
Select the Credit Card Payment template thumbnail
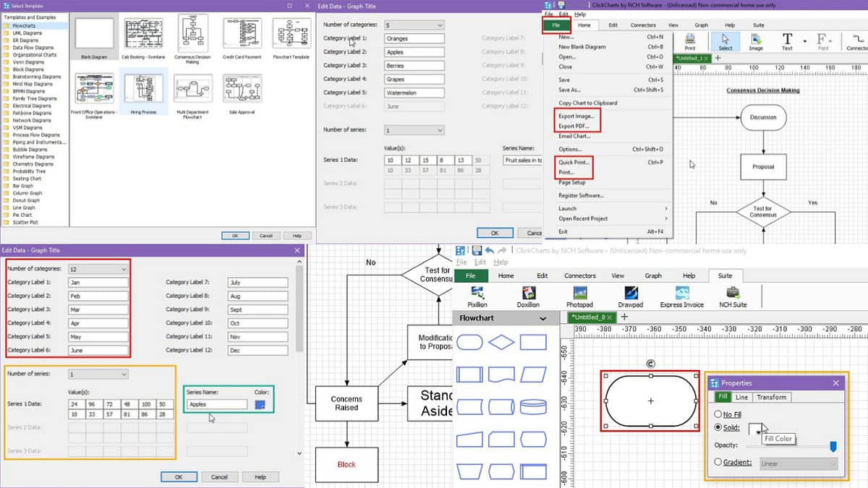pyautogui.click(x=242, y=39)
